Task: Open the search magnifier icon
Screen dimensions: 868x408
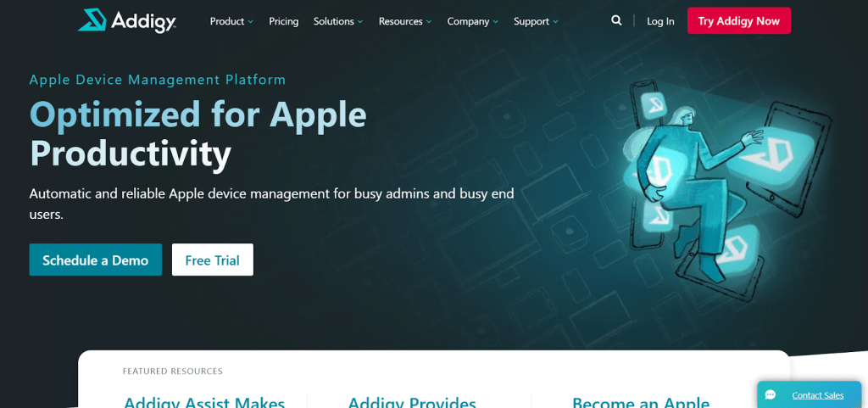Action: pyautogui.click(x=616, y=20)
